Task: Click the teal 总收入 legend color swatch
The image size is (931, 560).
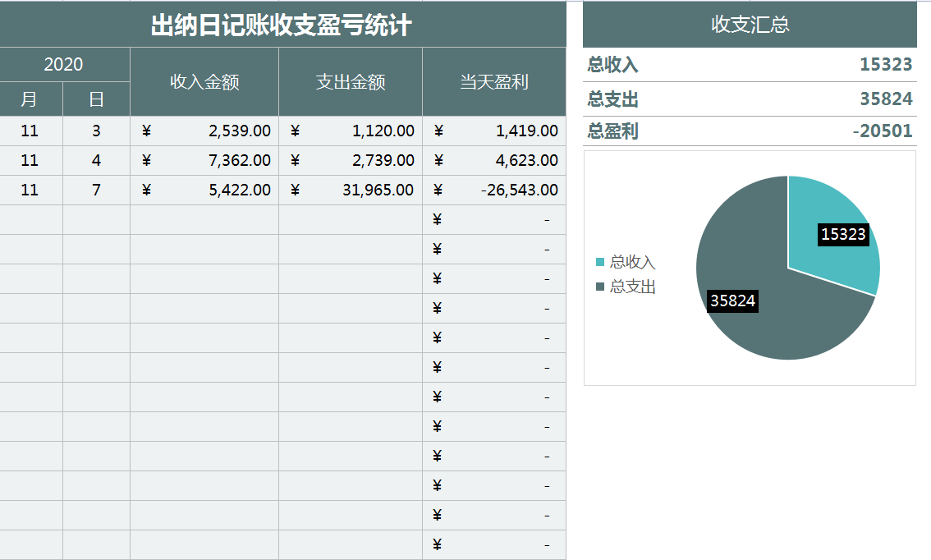Action: pyautogui.click(x=600, y=262)
